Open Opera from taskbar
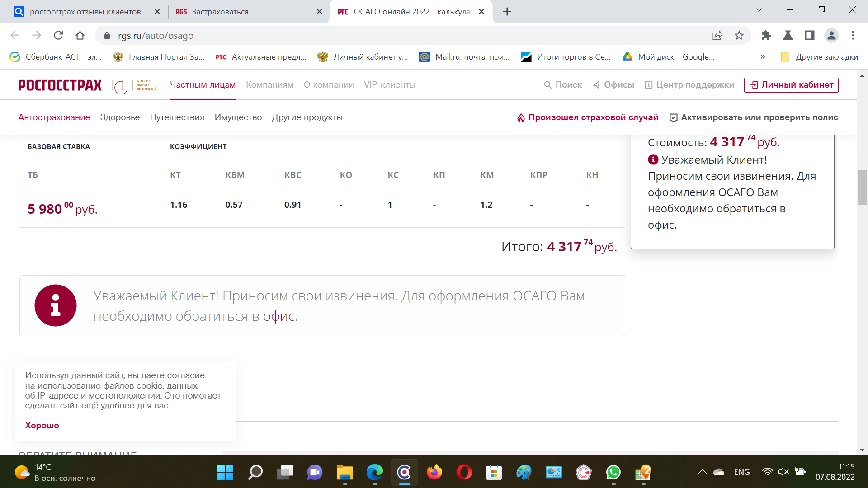The height and width of the screenshot is (488, 868). (464, 473)
